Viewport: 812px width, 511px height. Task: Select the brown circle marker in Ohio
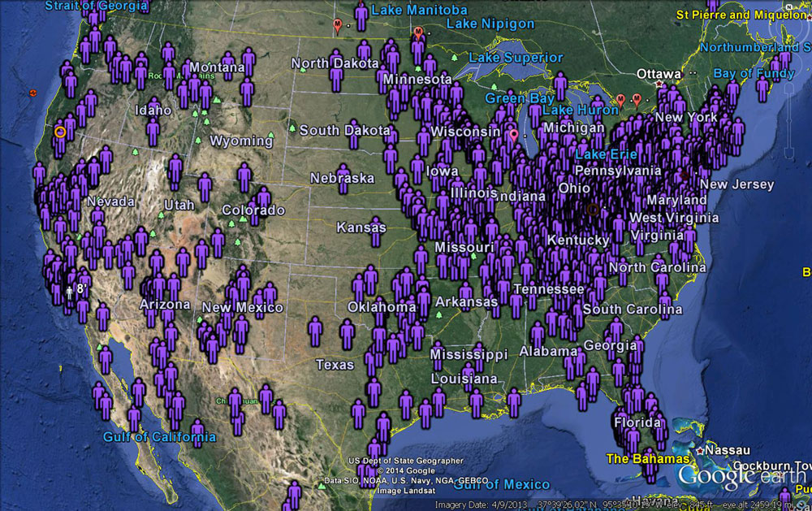tap(593, 209)
